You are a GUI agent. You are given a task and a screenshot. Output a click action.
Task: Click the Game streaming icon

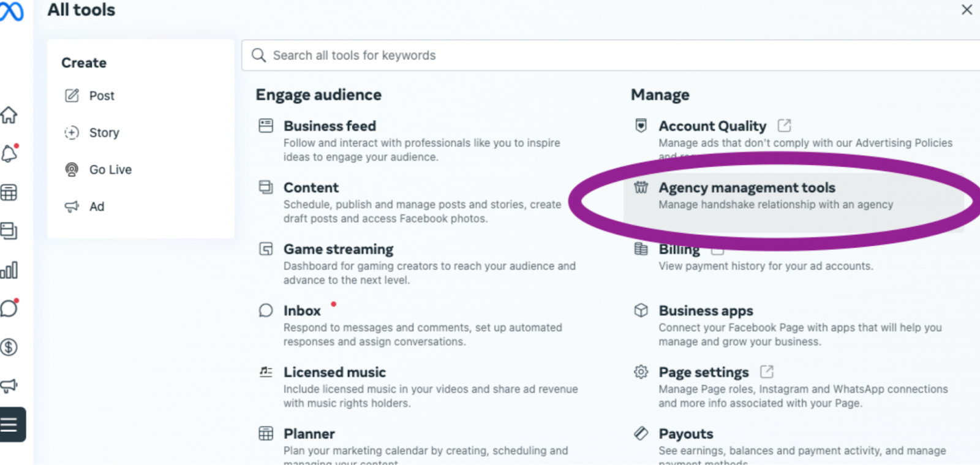click(266, 249)
